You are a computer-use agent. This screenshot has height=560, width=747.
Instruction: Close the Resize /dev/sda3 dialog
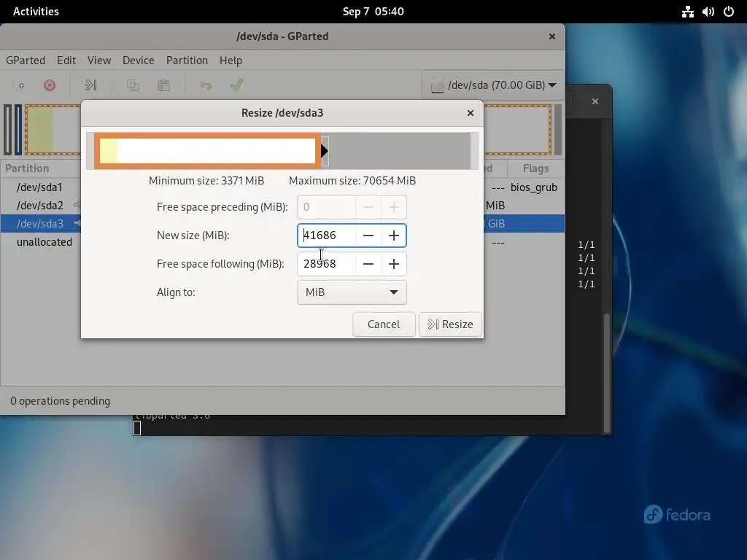[x=471, y=113]
